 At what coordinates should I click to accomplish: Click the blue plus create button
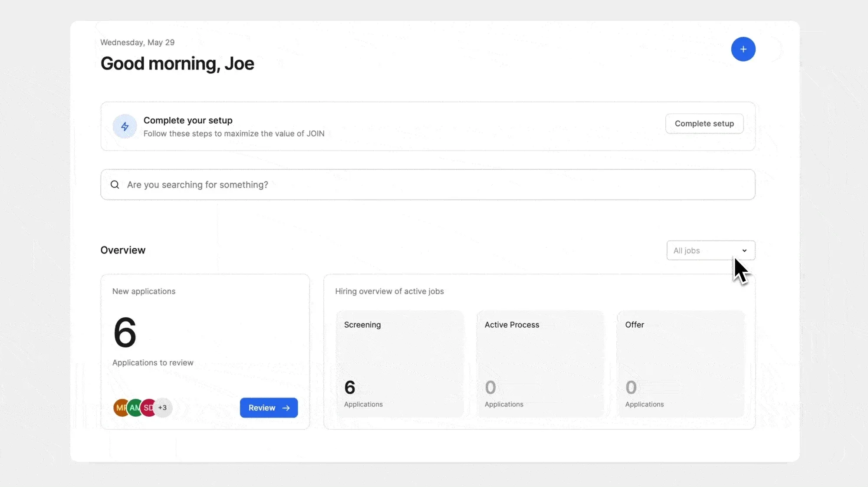point(743,49)
